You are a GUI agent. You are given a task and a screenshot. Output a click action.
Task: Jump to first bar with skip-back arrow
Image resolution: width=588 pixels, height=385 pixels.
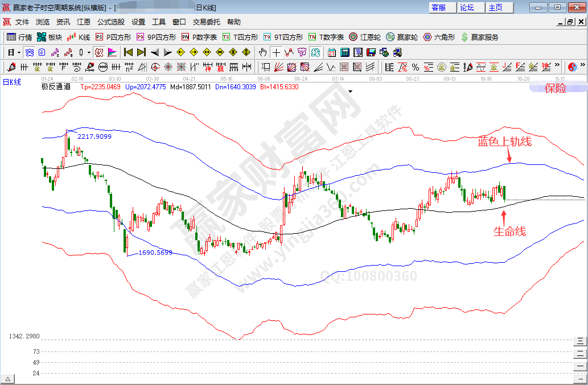click(128, 52)
